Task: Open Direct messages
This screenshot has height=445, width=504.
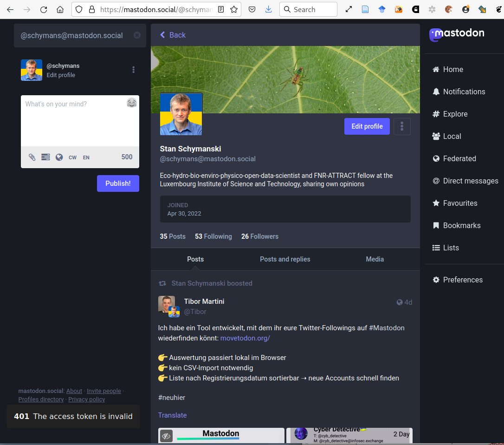Action: click(465, 181)
